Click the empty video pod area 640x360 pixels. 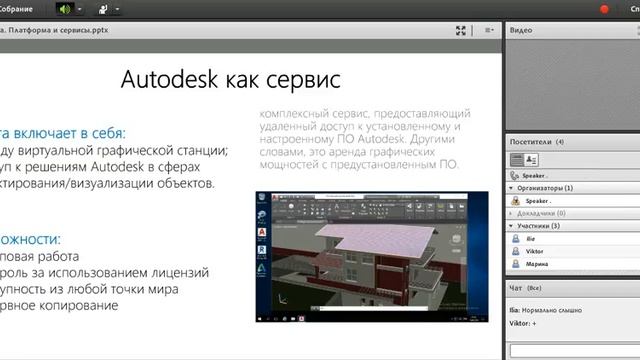coord(573,85)
